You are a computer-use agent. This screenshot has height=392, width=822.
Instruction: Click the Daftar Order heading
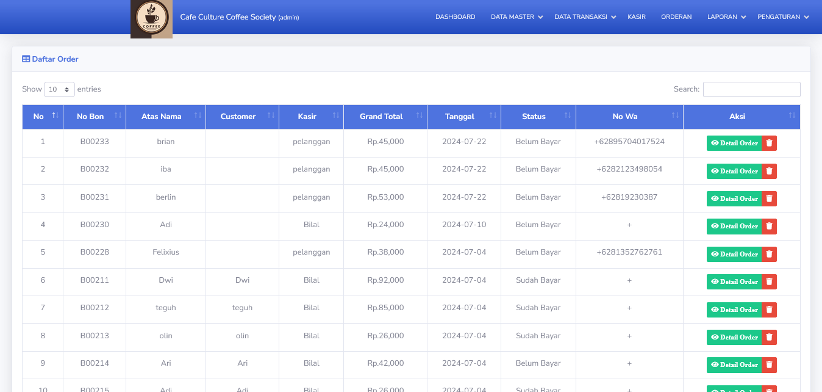click(x=55, y=59)
